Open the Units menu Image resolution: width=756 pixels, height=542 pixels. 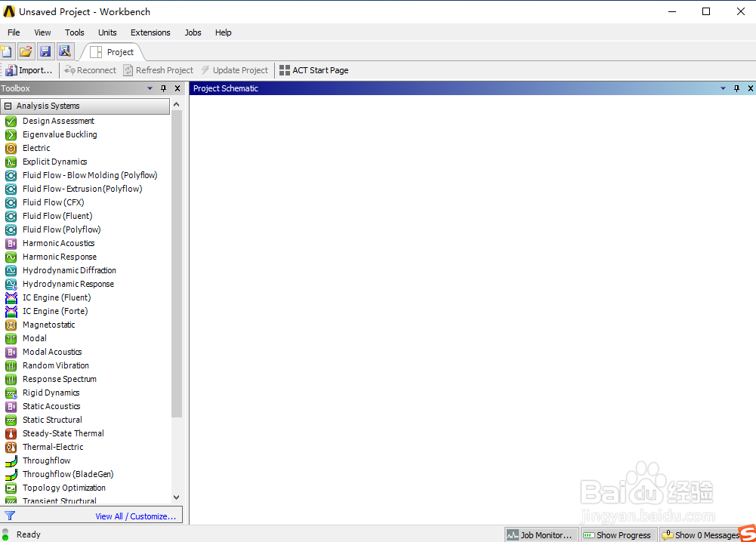pyautogui.click(x=107, y=32)
